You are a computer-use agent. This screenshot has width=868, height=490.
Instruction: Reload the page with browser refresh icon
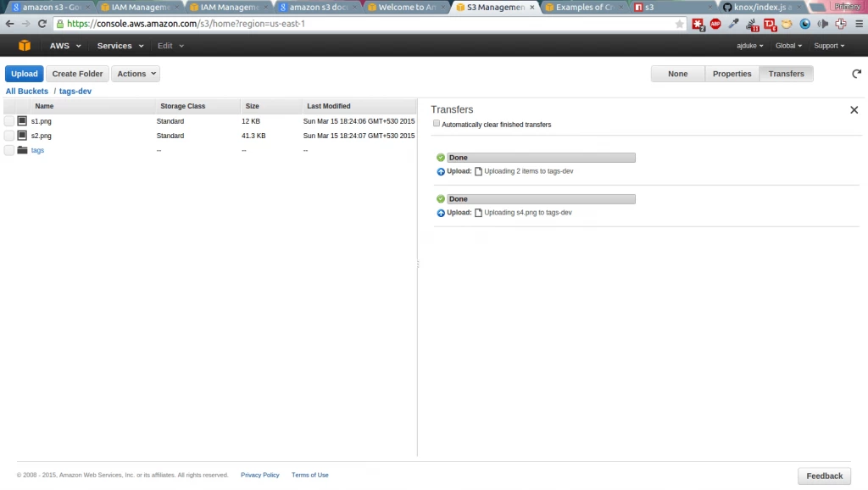(42, 24)
